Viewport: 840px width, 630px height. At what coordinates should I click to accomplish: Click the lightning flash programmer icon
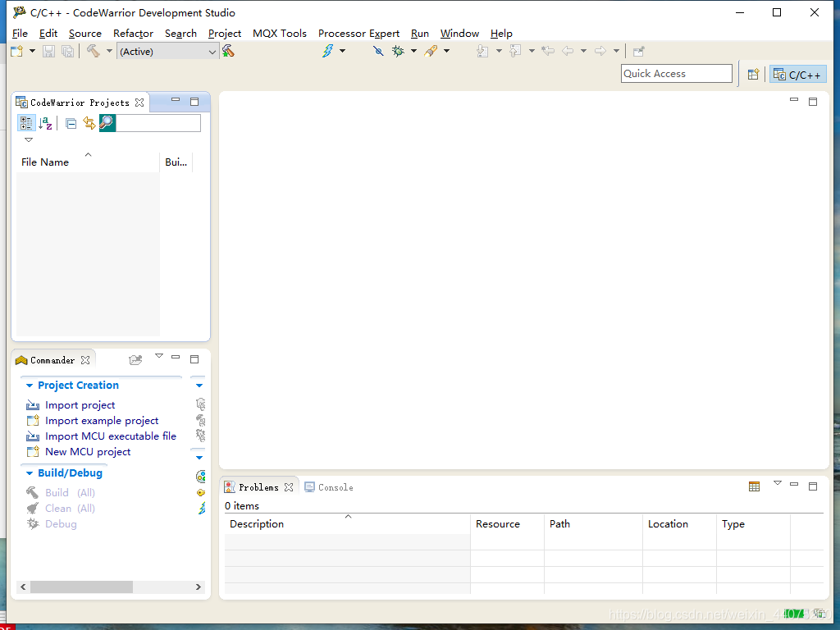point(327,52)
